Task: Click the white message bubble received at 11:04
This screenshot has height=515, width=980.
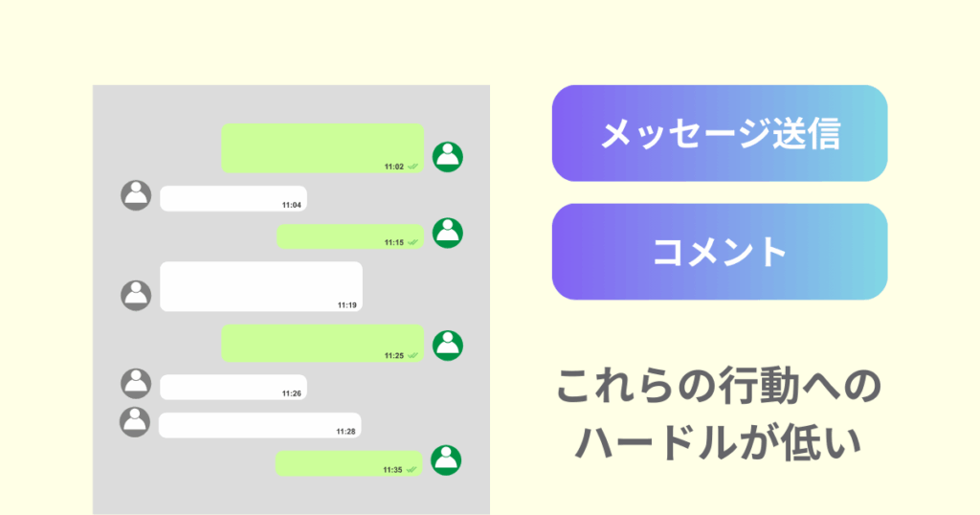Action: [233, 198]
